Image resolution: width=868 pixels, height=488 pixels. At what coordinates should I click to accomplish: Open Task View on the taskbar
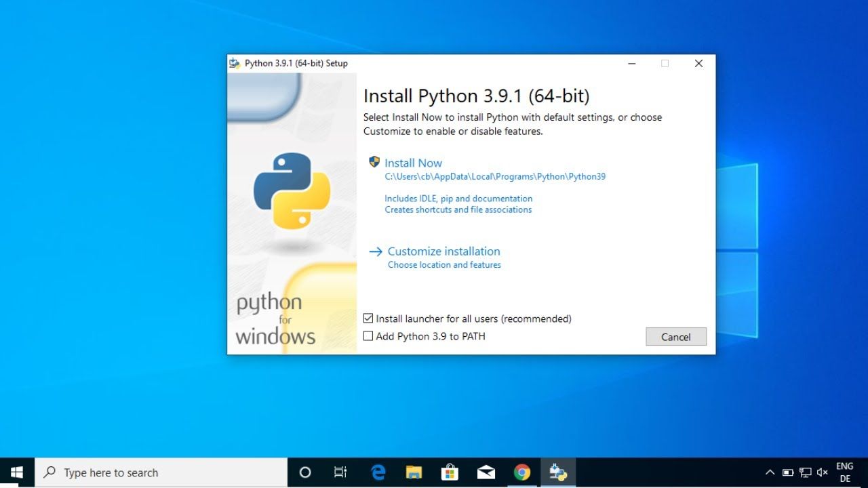[340, 472]
